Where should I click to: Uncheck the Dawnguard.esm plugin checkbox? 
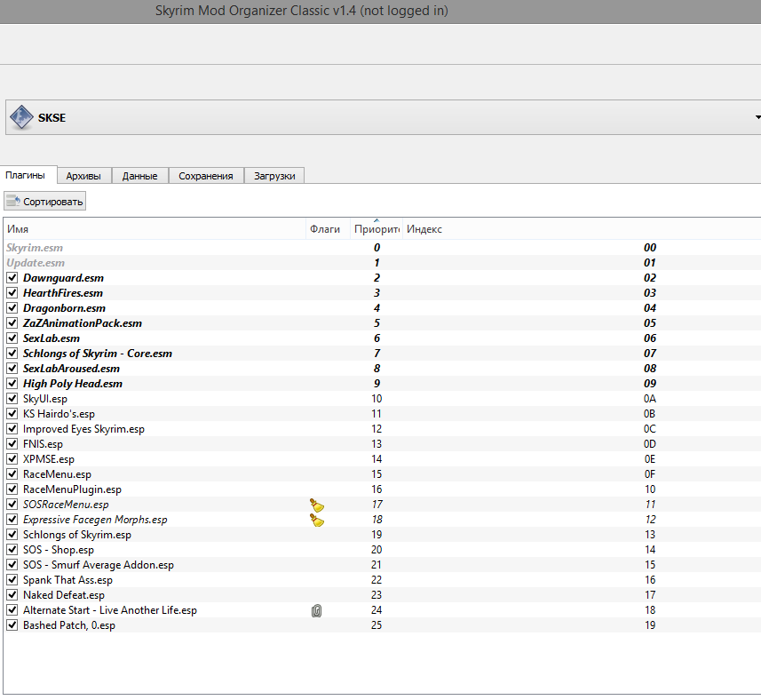point(12,278)
